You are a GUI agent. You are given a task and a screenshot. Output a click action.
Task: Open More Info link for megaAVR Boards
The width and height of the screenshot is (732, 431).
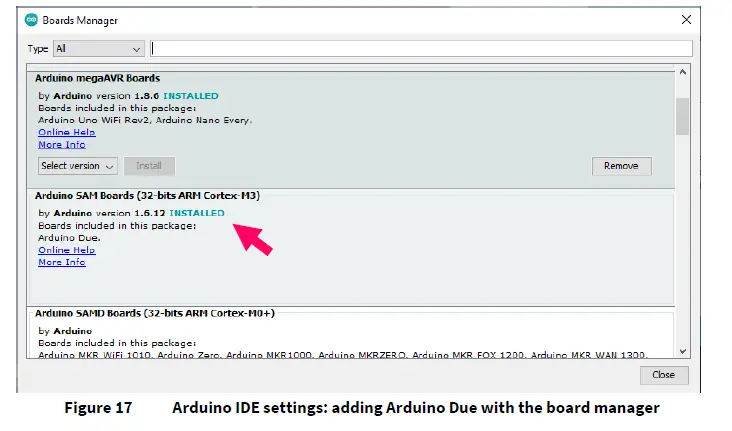tap(62, 145)
